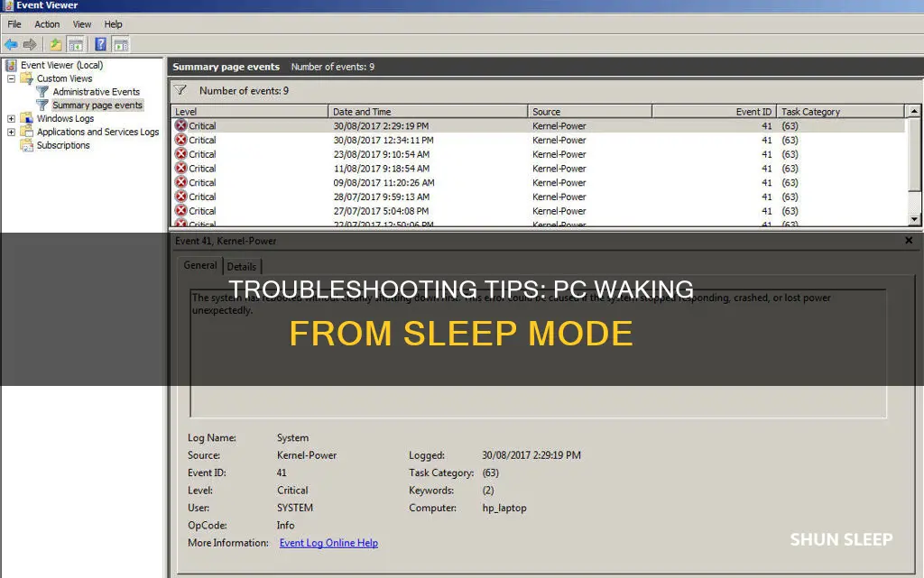This screenshot has height=578, width=924.
Task: Click the Applications and Services Logs folder icon
Action: click(x=26, y=132)
